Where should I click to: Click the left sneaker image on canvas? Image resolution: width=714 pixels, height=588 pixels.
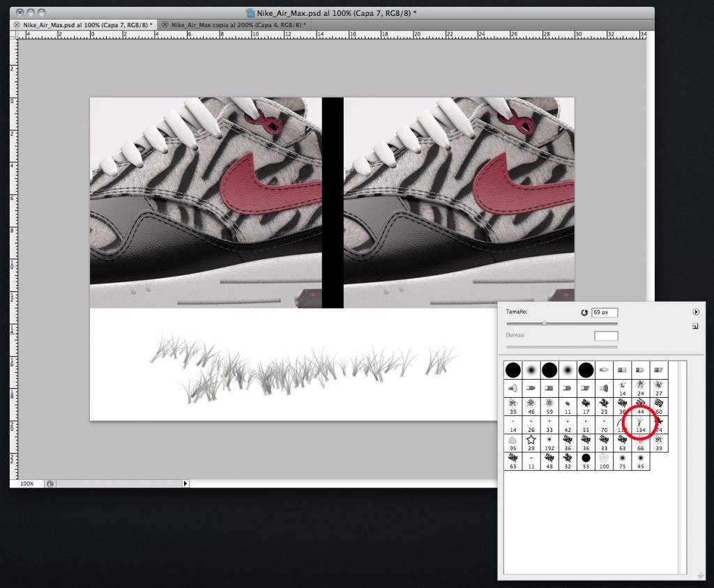(x=206, y=203)
